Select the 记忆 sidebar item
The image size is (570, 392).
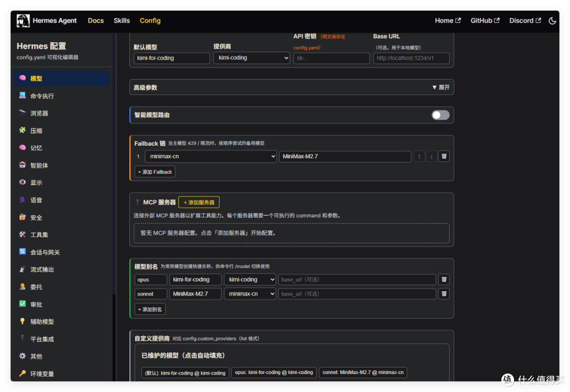[61, 148]
